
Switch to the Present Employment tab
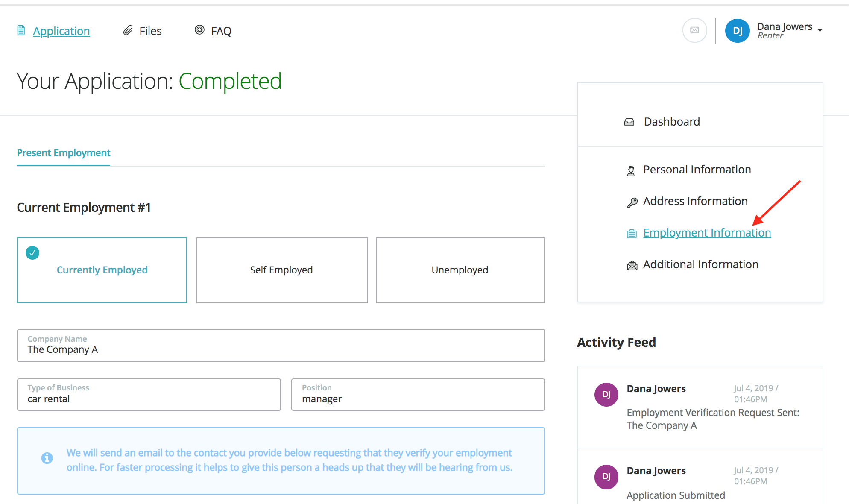coord(64,153)
